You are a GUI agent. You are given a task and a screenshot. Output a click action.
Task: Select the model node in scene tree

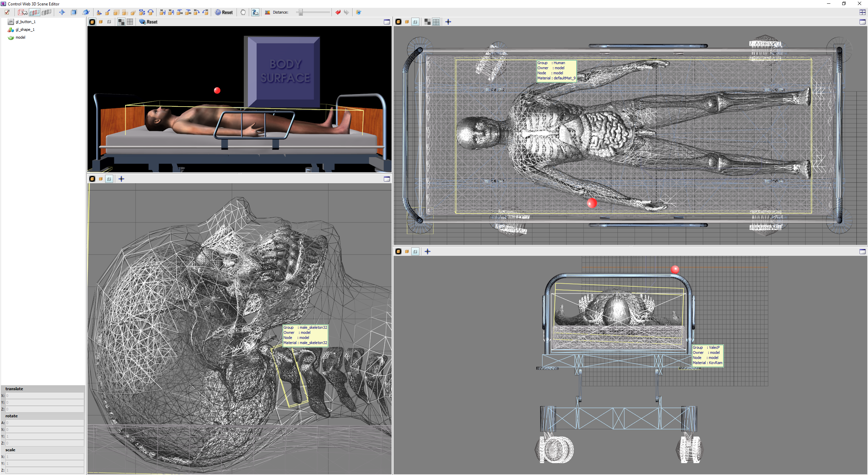(20, 37)
